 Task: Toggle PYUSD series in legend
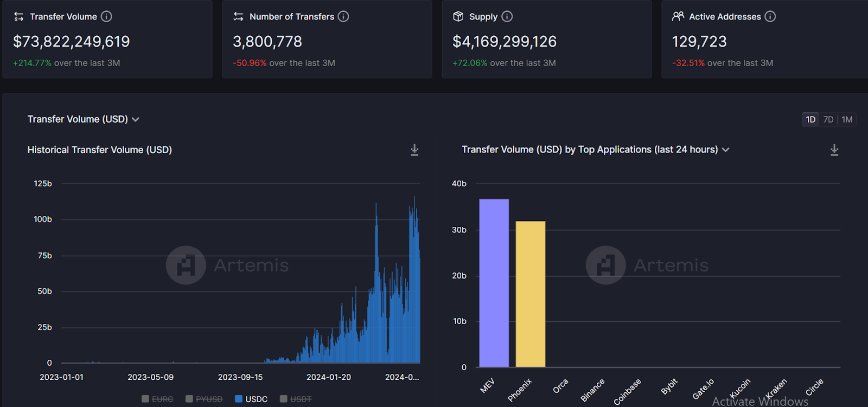204,399
